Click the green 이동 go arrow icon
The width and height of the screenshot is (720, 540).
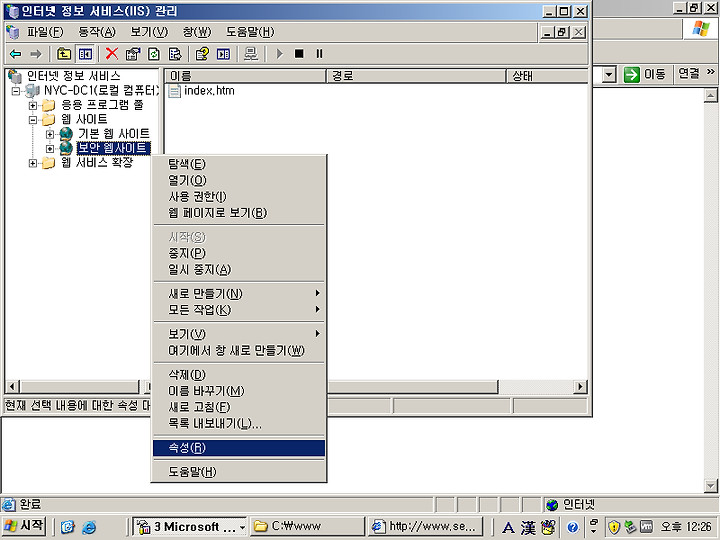pyautogui.click(x=632, y=74)
